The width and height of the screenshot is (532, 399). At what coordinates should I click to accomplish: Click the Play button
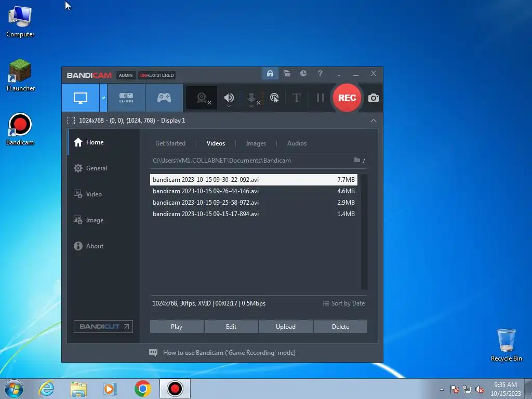click(177, 327)
